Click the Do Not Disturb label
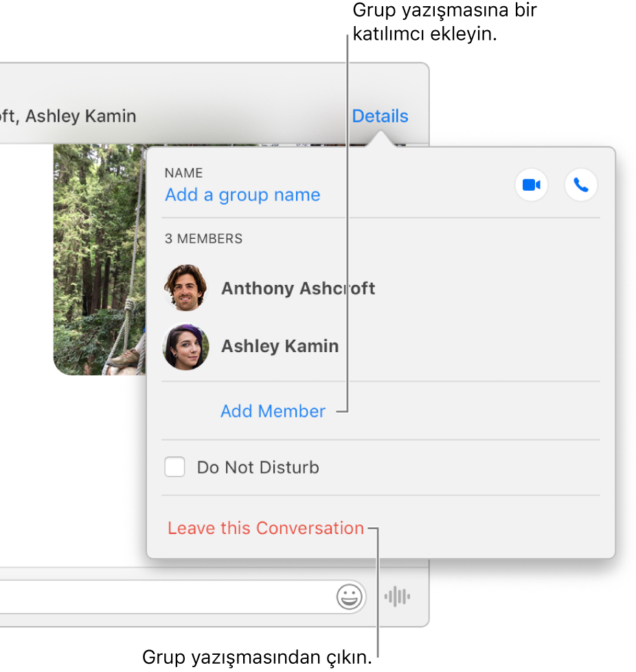This screenshot has width=636, height=672. pyautogui.click(x=258, y=467)
